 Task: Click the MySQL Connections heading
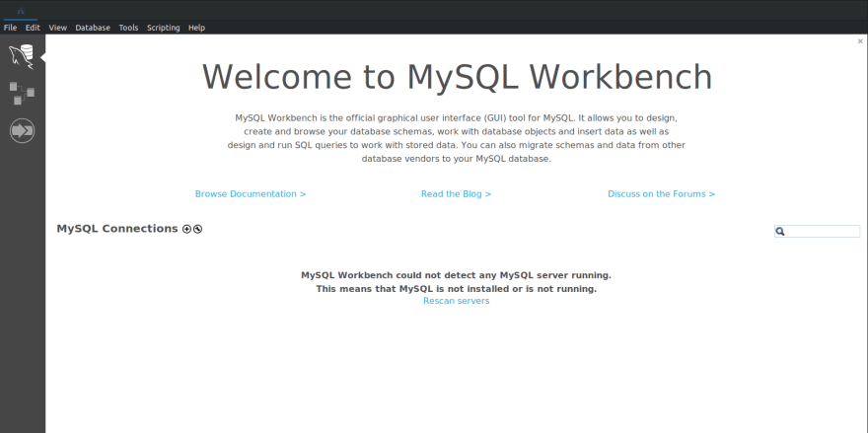click(x=116, y=229)
